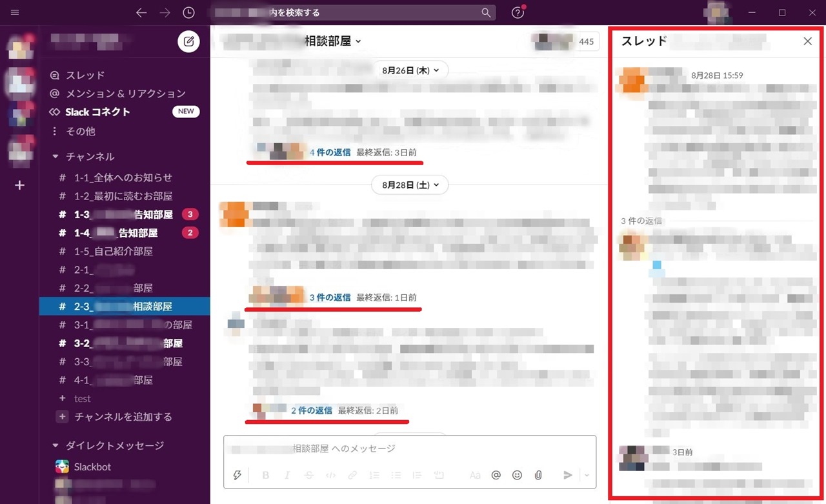Image resolution: width=826 pixels, height=504 pixels.
Task: Go back in history
Action: (x=141, y=12)
